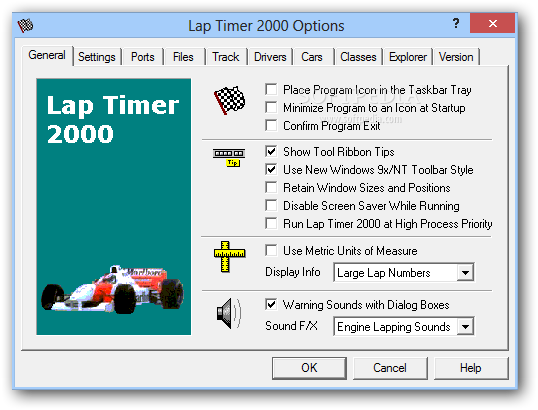This screenshot has width=538, height=410.
Task: Switch to the Explorer tab
Action: tap(408, 57)
